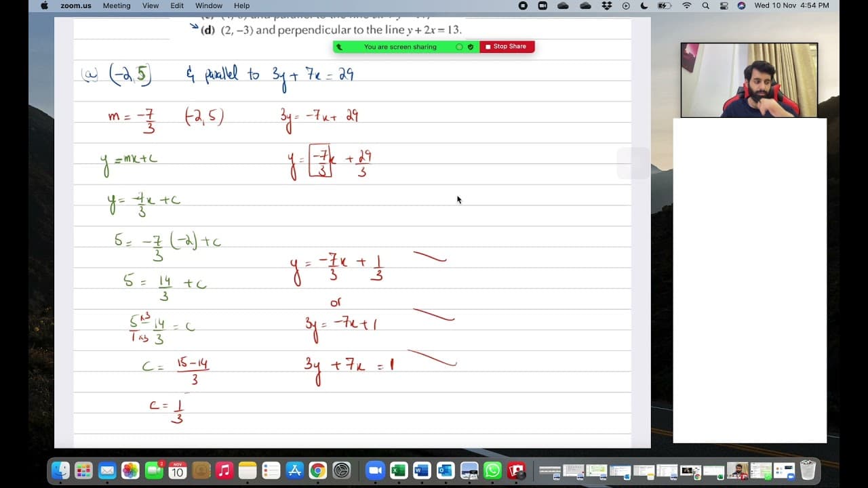Open Control Center
Screen dimensions: 868x488
click(724, 5)
